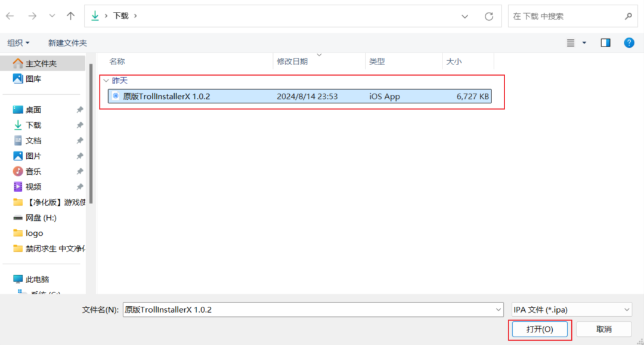Viewport: 644px width, 345px height.
Task: Go up one folder level
Action: pyautogui.click(x=70, y=16)
